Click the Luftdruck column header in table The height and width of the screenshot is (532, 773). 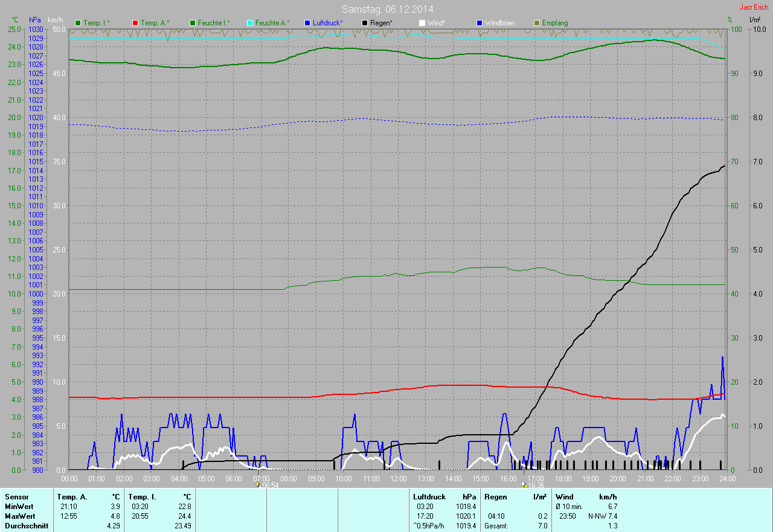429,497
